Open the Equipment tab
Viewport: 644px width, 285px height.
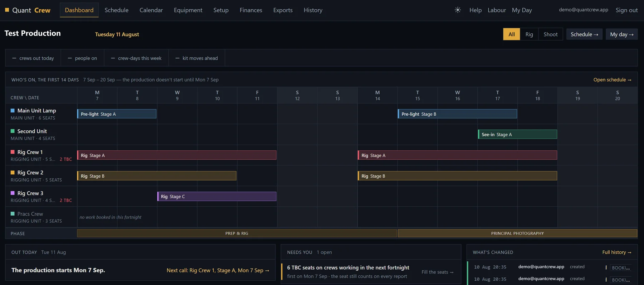point(188,10)
